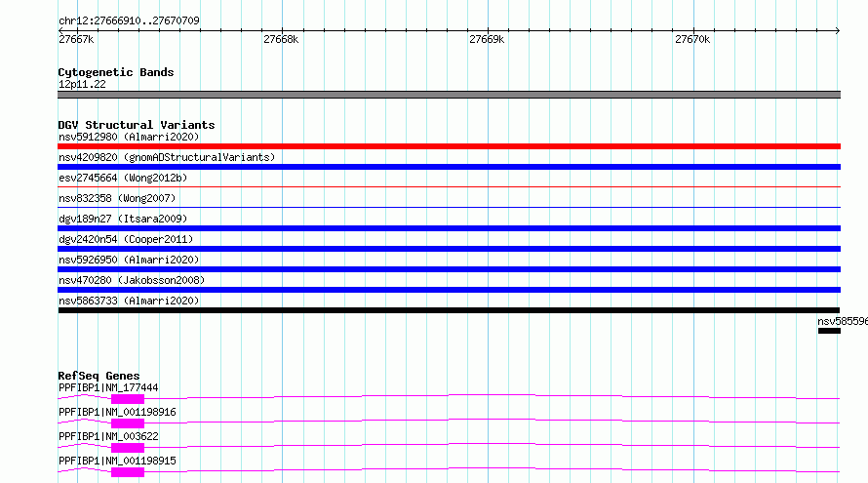Click the esv2745664 (Wong2012b) label
Screen dimensions: 868x483
tap(123, 178)
